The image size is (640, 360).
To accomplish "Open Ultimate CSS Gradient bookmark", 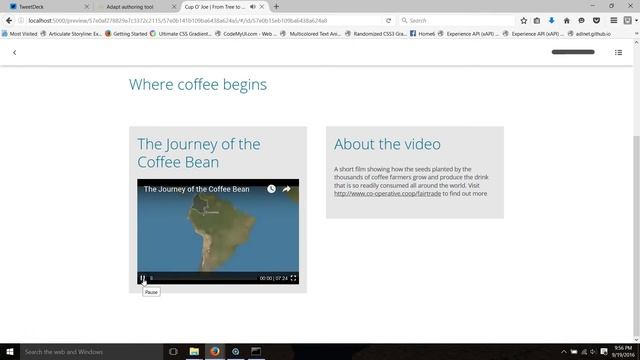I will click(x=181, y=34).
